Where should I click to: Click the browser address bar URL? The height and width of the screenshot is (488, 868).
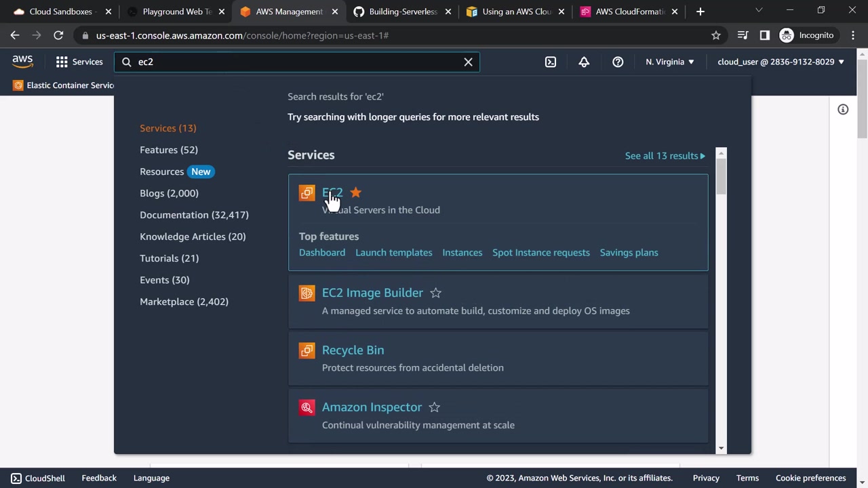point(242,35)
